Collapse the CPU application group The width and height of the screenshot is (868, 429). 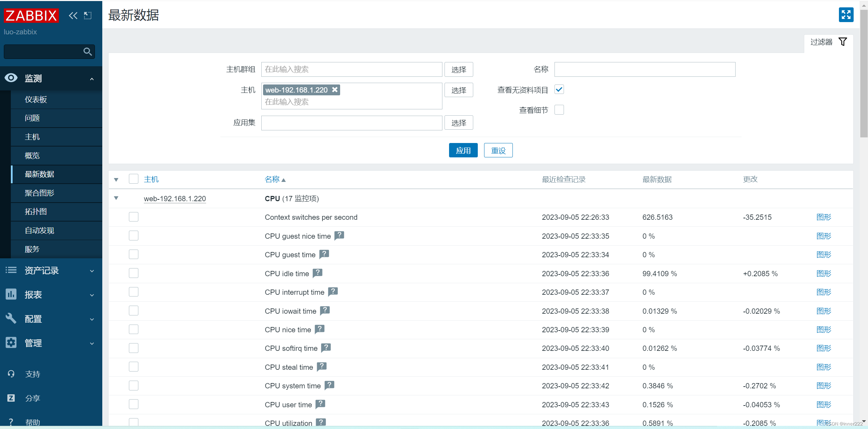116,198
